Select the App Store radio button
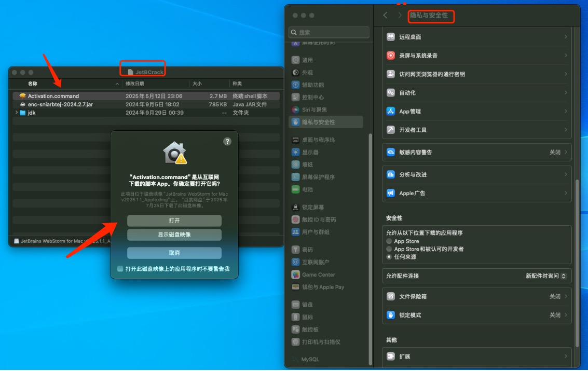Screen dimensions: 588x371 point(389,241)
